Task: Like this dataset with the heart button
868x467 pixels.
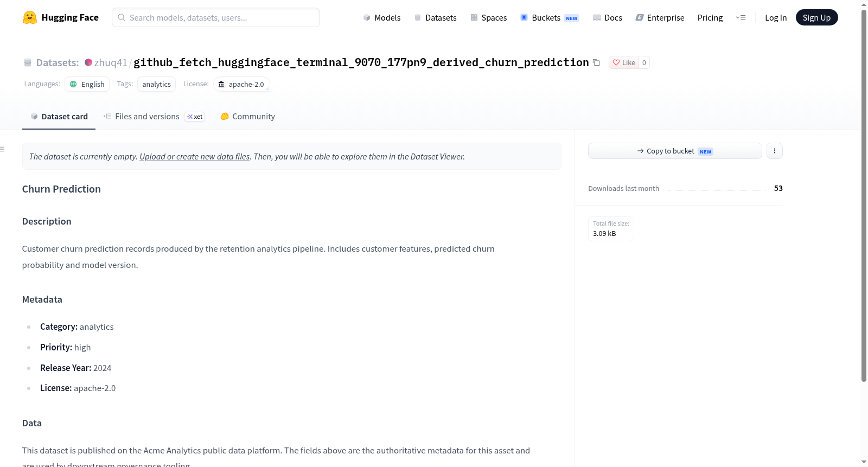Action: click(x=624, y=62)
